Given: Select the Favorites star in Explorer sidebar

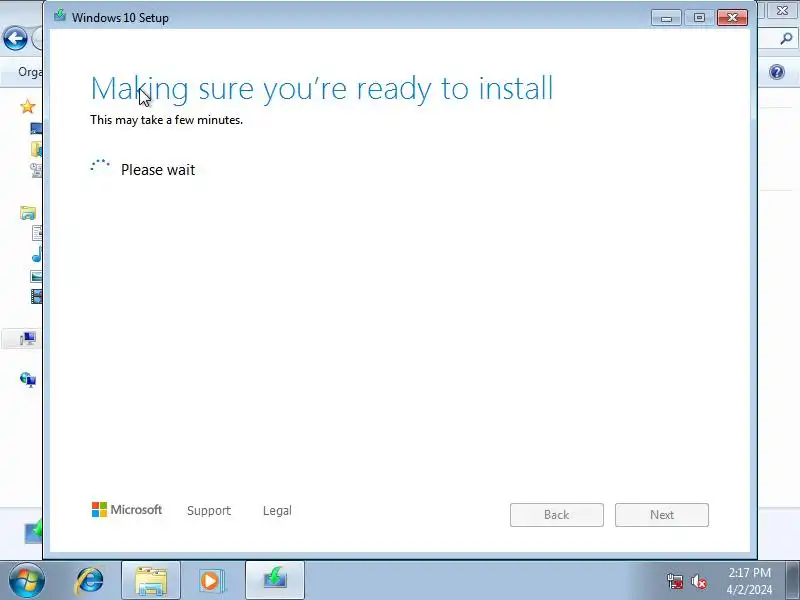Looking at the screenshot, I should point(28,107).
